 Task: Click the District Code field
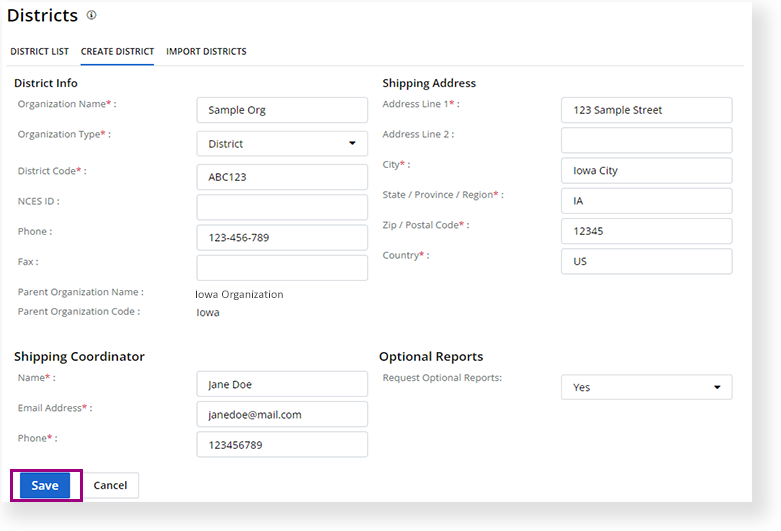tap(282, 177)
